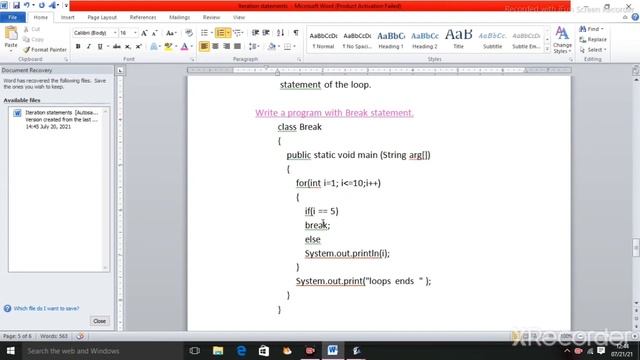Click the Word icon on the taskbar
640x360 pixels.
(333, 350)
